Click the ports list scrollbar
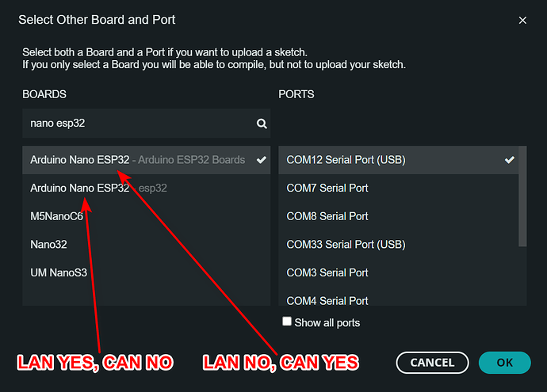The image size is (547, 392). (523, 198)
